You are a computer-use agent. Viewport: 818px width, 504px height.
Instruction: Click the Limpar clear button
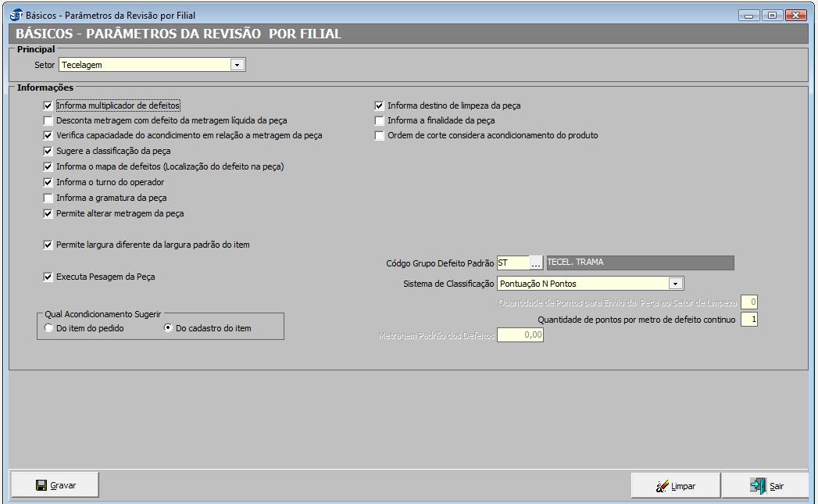(675, 486)
